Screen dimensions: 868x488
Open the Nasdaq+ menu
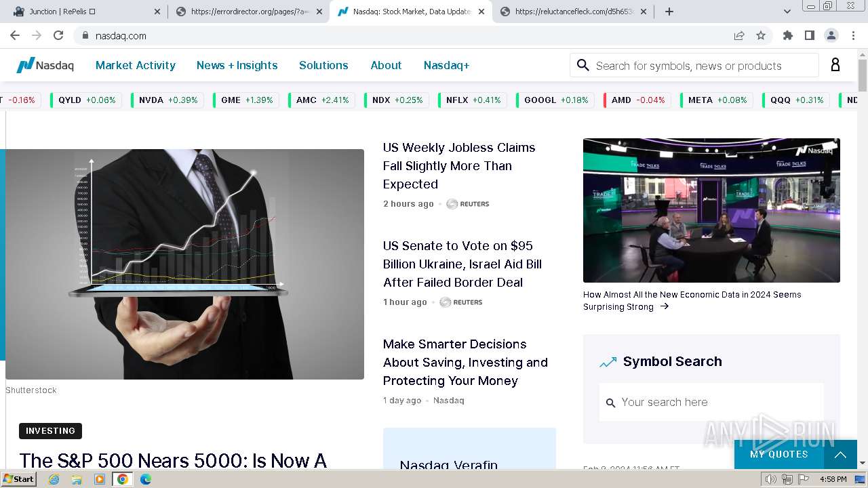coord(447,65)
